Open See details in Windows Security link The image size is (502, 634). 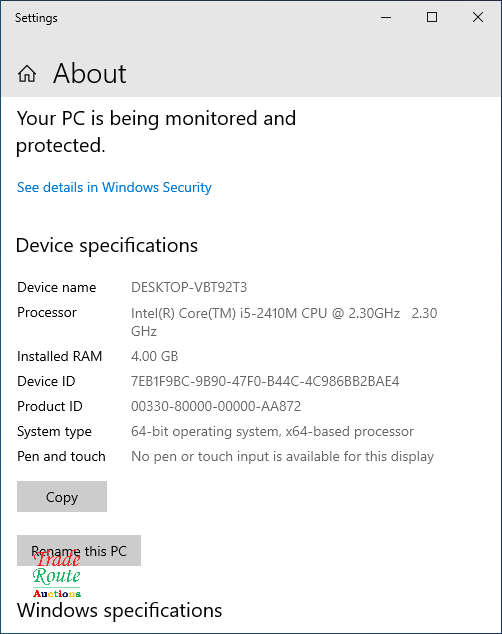point(114,187)
